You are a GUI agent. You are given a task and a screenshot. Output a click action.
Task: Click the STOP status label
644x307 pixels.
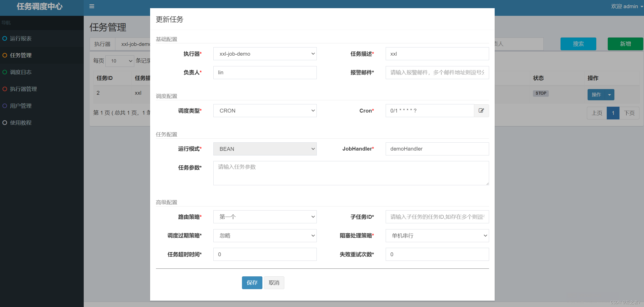[541, 93]
